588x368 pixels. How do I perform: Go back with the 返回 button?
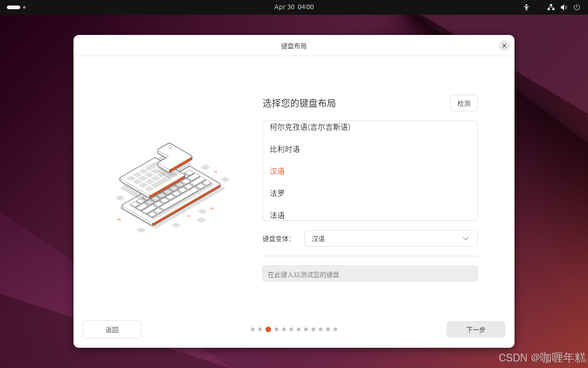(112, 329)
